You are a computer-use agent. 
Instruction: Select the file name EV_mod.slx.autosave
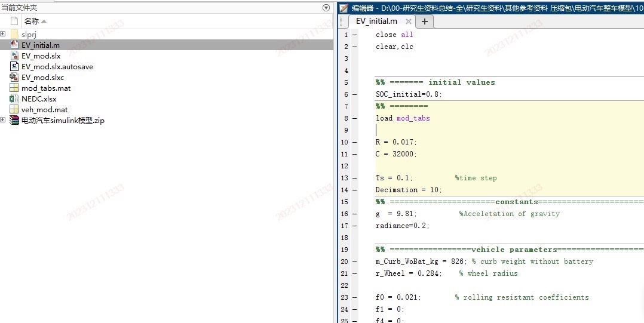[x=57, y=66]
